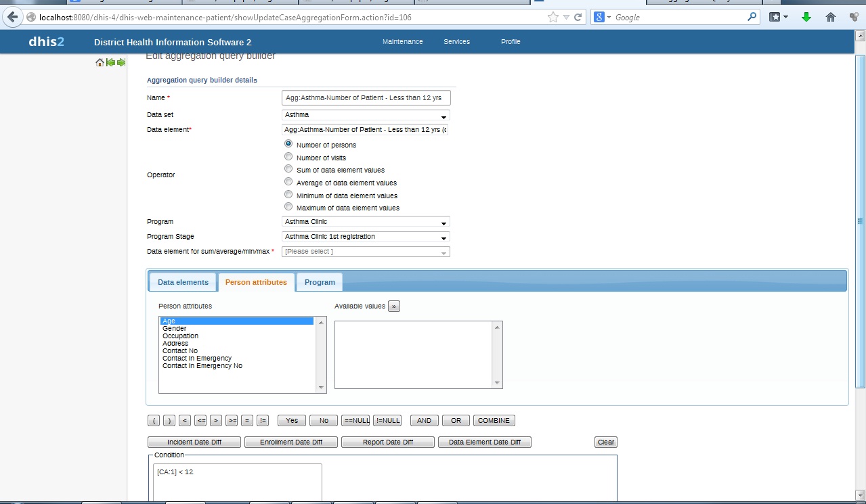Click the browser back arrow button

(12, 17)
